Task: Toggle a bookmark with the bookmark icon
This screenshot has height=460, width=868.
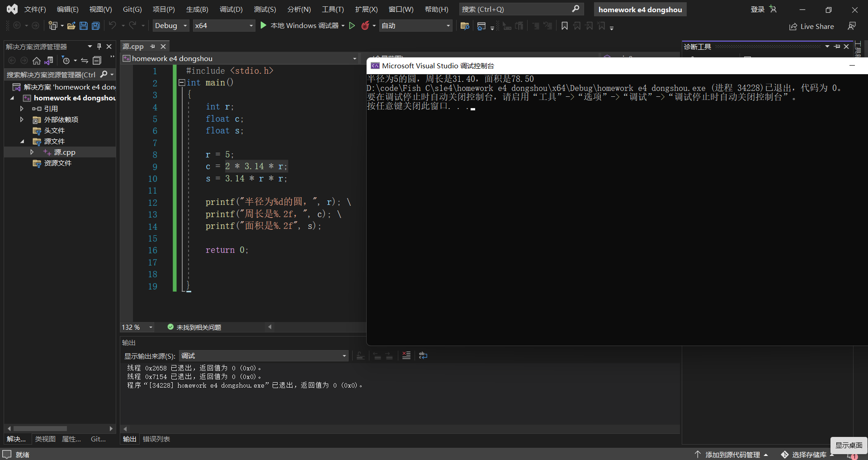Action: coord(564,26)
